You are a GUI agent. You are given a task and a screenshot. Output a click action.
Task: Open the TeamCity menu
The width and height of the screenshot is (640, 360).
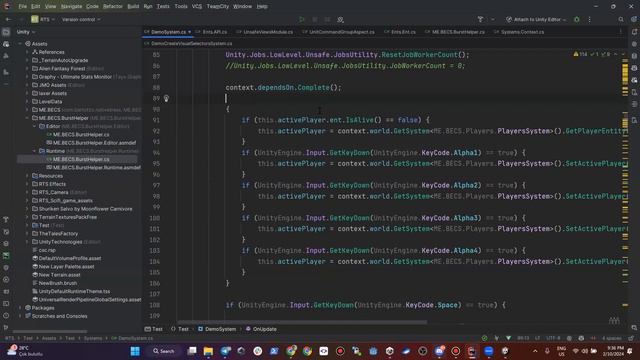click(218, 7)
